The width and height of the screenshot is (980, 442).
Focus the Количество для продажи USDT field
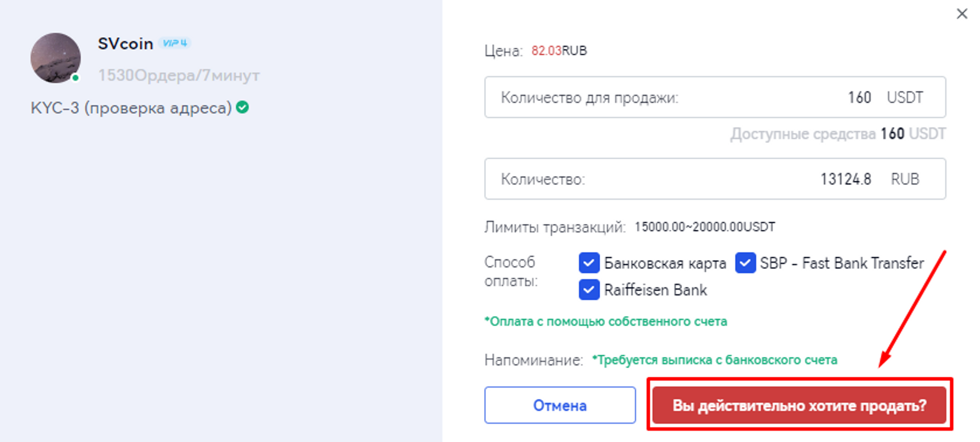pos(715,97)
